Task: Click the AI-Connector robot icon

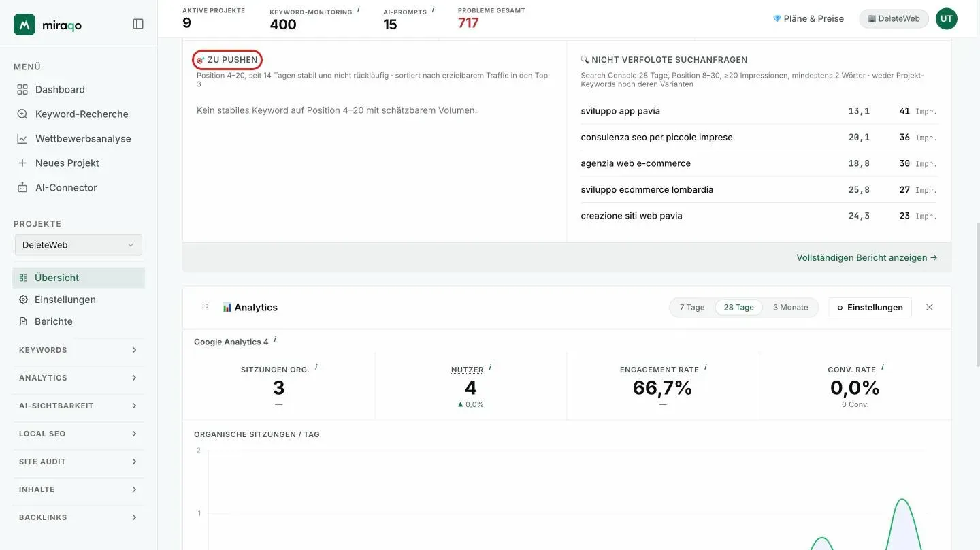Action: (x=22, y=187)
